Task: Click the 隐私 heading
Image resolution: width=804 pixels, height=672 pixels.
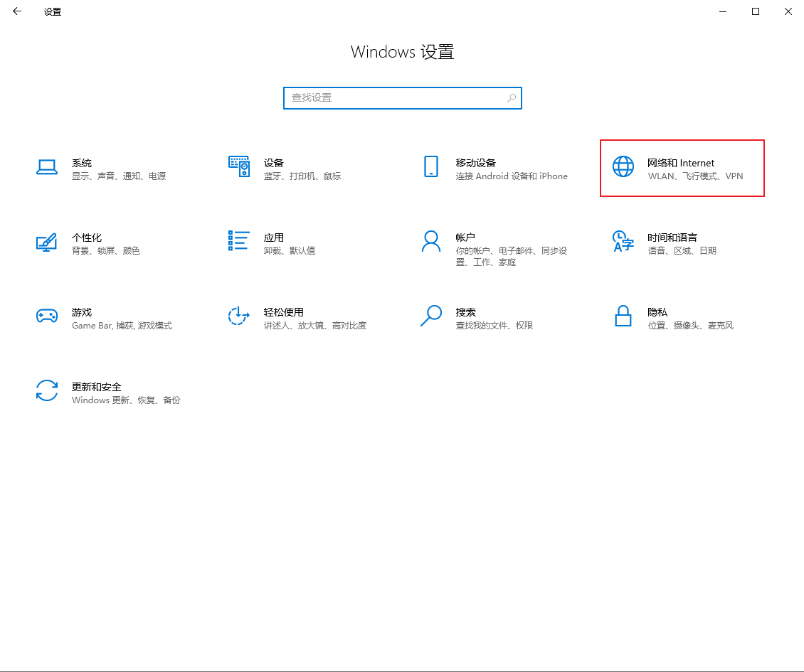Action: (657, 312)
